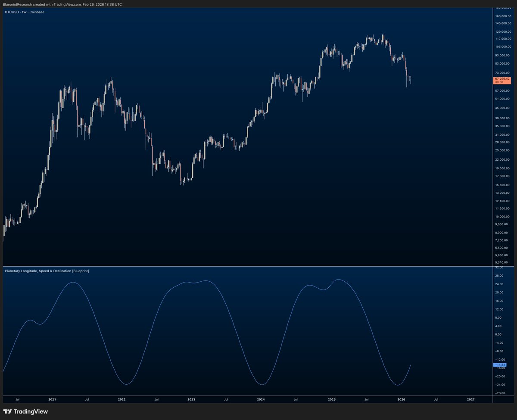This screenshot has height=420, width=517.
Task: Click the −24.00 indicator scale label
Action: point(500,384)
